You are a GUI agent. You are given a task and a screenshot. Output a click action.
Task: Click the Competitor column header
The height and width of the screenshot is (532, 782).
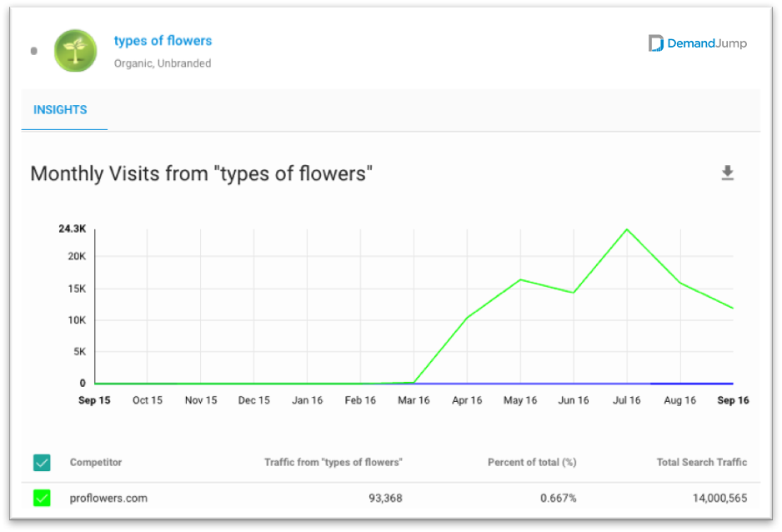96,462
